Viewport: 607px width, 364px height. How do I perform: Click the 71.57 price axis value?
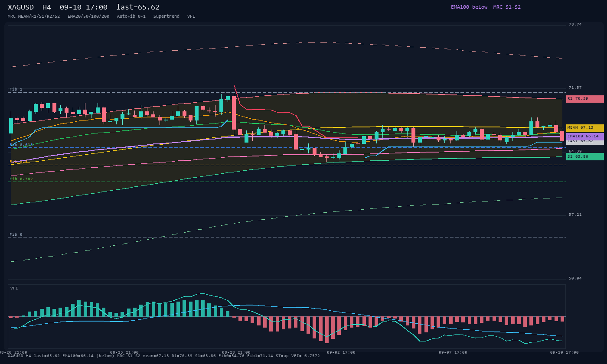575,88
